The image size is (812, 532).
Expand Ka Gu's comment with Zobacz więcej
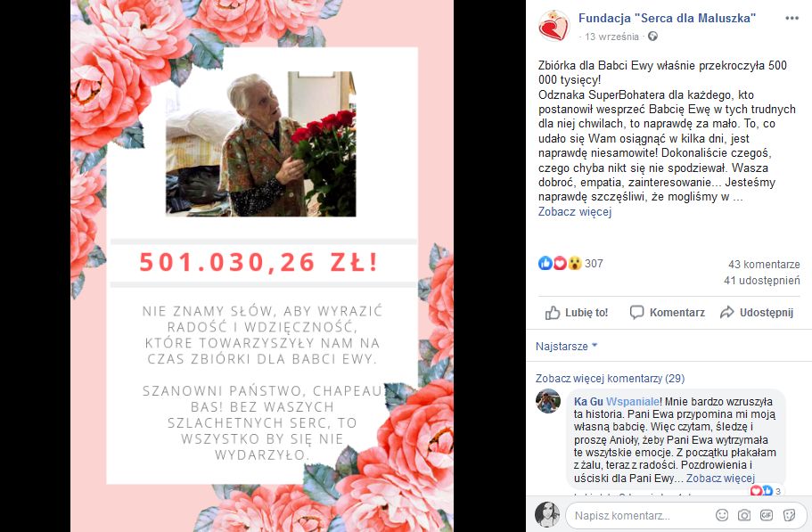point(720,478)
